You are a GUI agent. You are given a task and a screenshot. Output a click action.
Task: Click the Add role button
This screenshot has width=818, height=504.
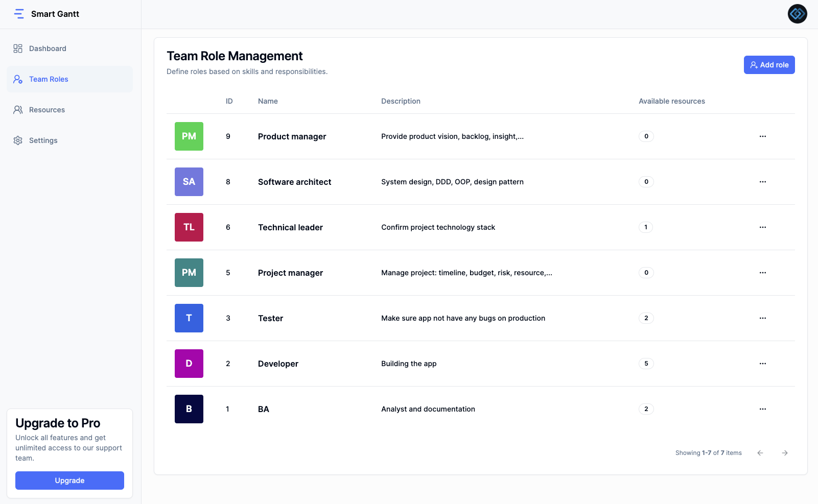tap(769, 65)
